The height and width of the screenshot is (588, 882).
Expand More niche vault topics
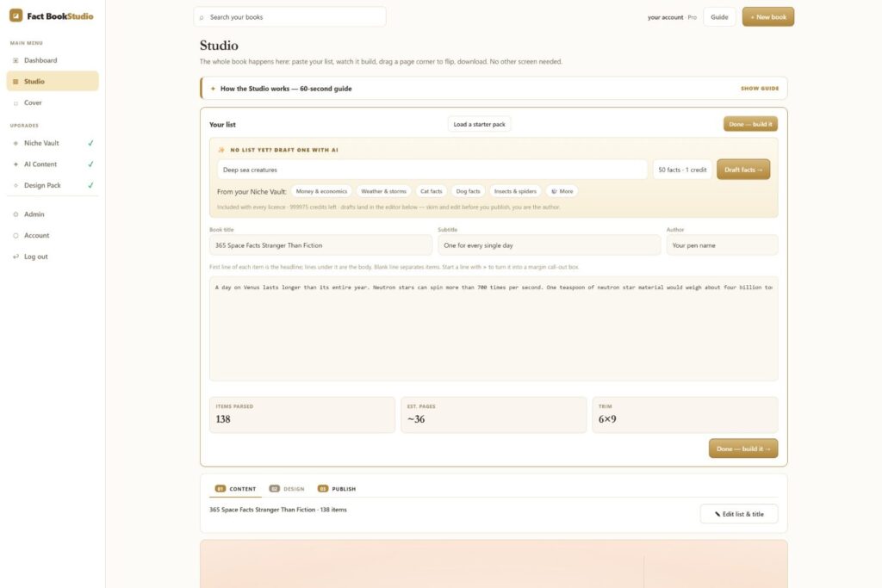coord(562,191)
